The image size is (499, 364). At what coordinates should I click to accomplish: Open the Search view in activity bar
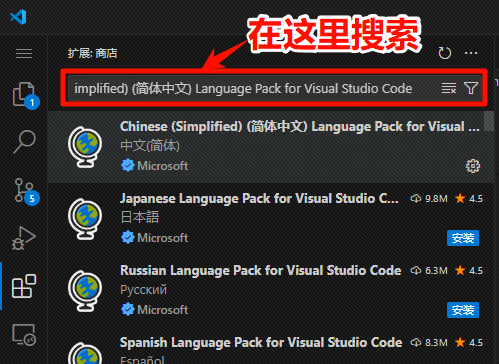(24, 141)
